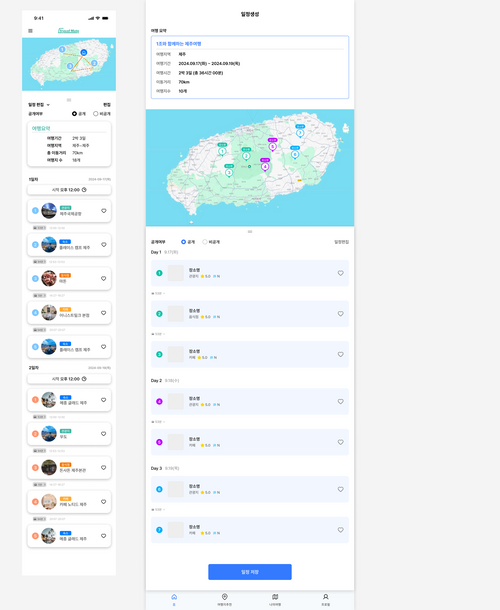Viewport: 500px width, 610px height.
Task: Click the 여행요약 summary card in the mobile panel
Action: point(69,144)
